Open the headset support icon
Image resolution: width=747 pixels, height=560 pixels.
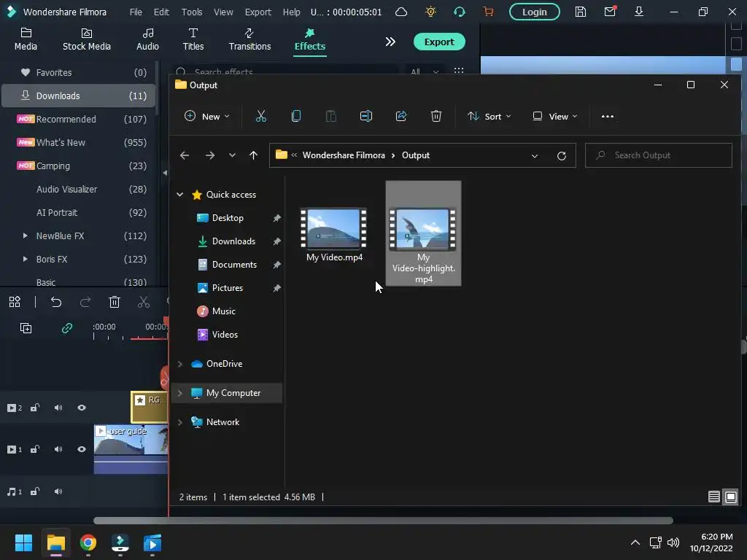click(x=460, y=12)
